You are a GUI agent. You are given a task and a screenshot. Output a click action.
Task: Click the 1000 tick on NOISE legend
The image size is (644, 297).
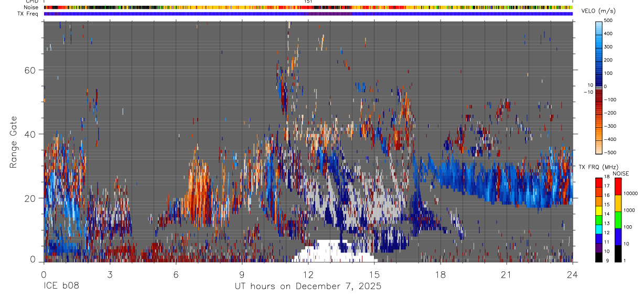(630, 210)
